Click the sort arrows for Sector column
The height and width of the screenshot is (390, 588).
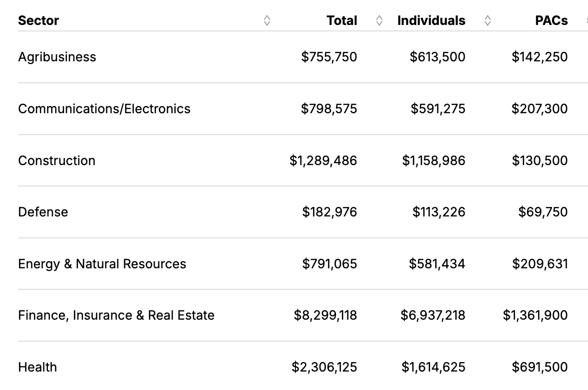[x=267, y=20]
